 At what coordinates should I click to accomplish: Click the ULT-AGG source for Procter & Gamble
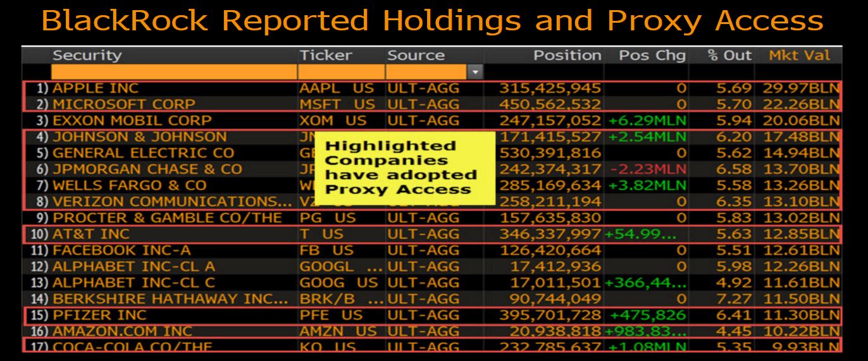coord(423,218)
